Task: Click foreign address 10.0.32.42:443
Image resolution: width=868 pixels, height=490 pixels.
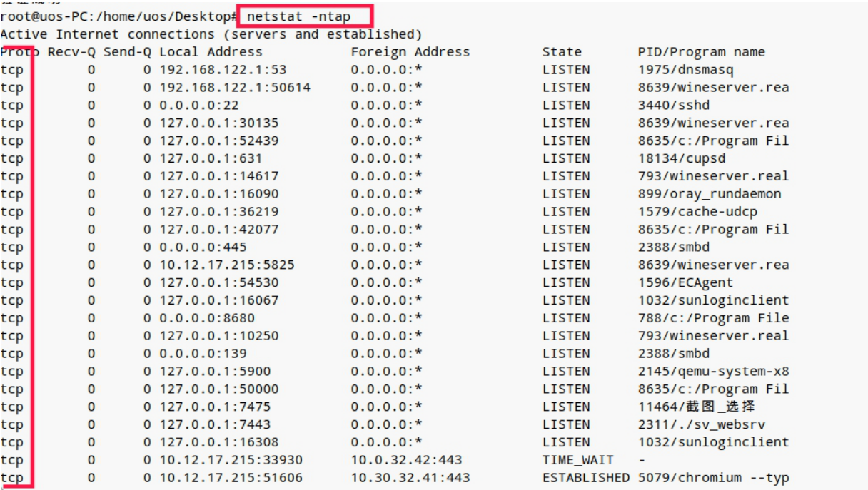Action: click(406, 460)
